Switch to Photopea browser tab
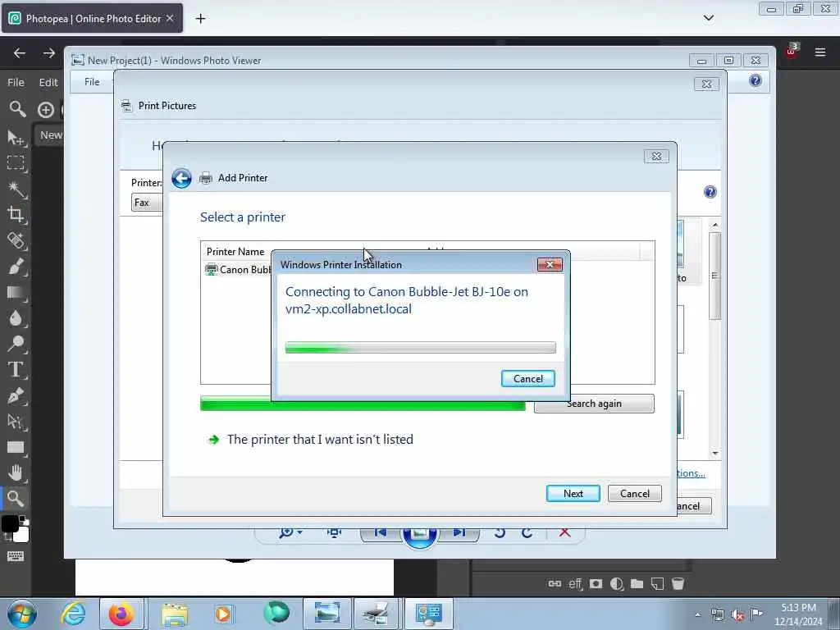 (92, 18)
